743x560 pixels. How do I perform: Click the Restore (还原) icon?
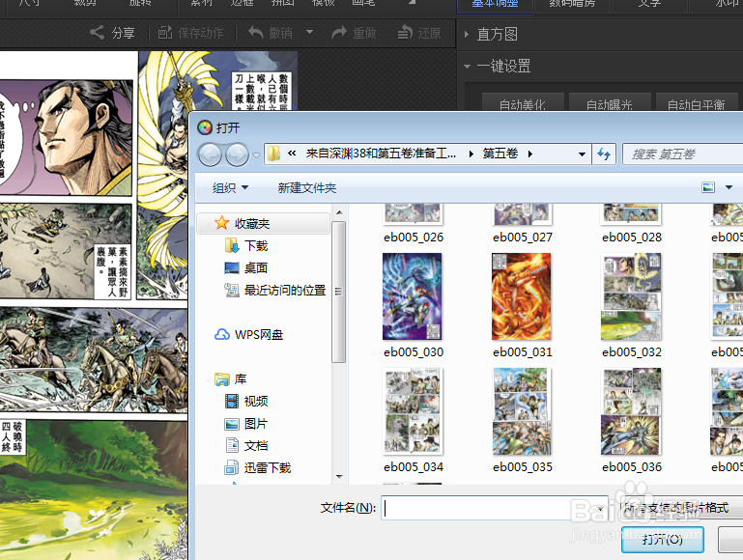tap(405, 32)
